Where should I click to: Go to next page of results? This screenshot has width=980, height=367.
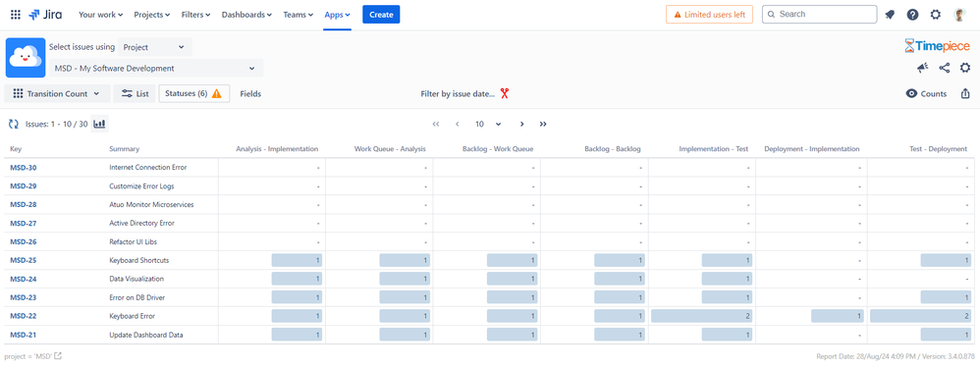pyautogui.click(x=521, y=125)
